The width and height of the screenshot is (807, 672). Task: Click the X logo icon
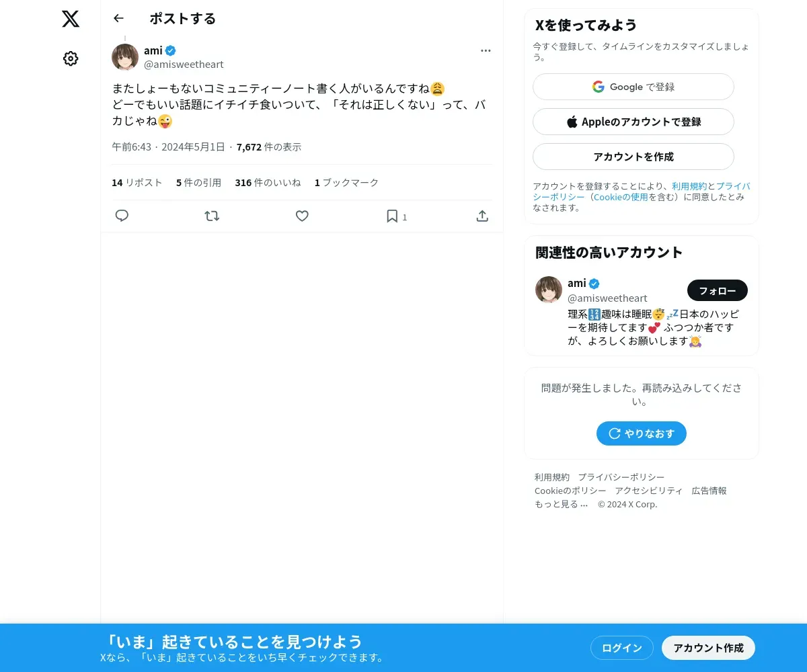71,19
